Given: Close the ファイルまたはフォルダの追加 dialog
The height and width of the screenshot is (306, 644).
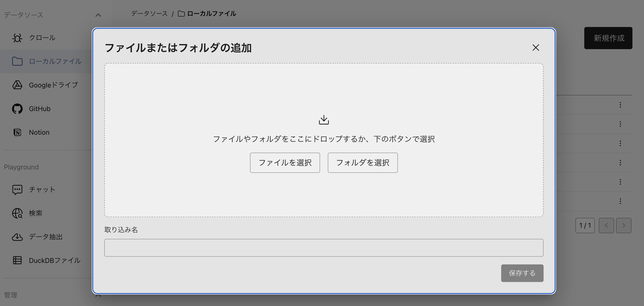Looking at the screenshot, I should [x=536, y=48].
